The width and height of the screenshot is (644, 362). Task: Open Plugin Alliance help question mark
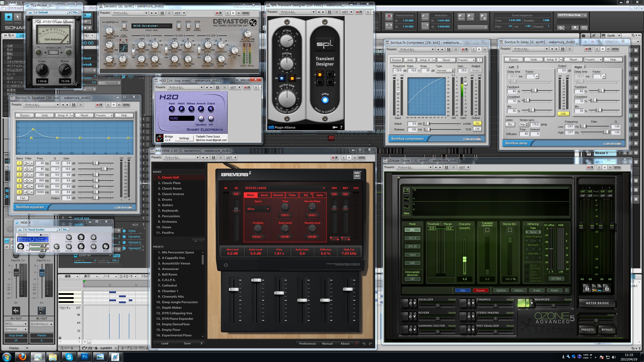point(341,127)
